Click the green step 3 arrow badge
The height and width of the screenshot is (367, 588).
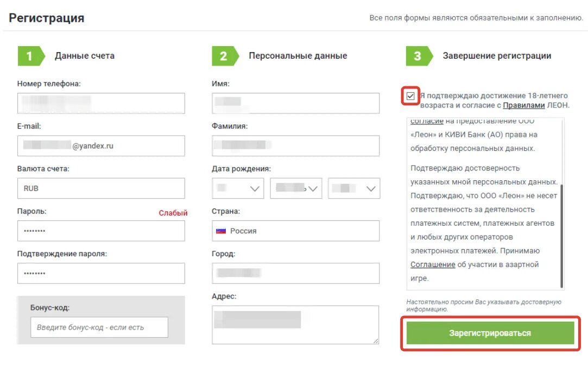tap(419, 56)
